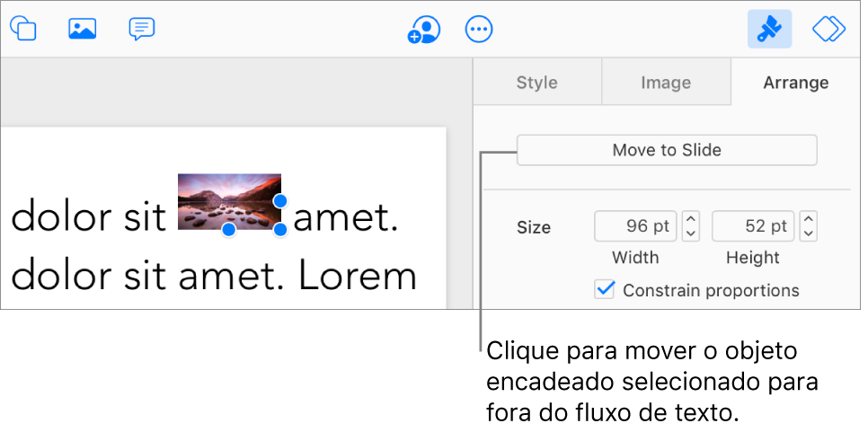Viewport: 868px width, 432px height.
Task: Switch to the Image tab
Action: [x=666, y=83]
